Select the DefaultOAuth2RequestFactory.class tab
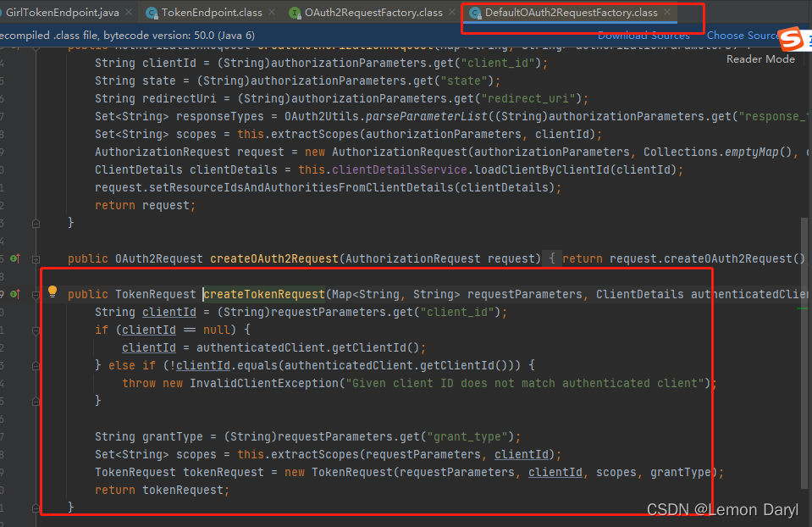812x527 pixels. tap(572, 13)
